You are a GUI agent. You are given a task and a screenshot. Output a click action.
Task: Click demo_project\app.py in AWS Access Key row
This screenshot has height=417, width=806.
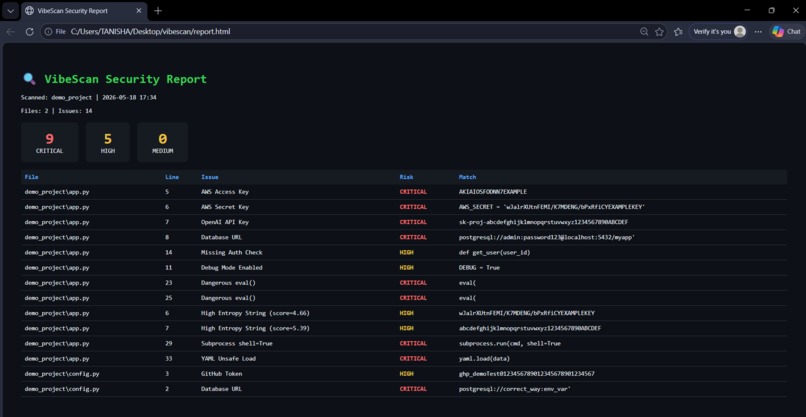(57, 192)
